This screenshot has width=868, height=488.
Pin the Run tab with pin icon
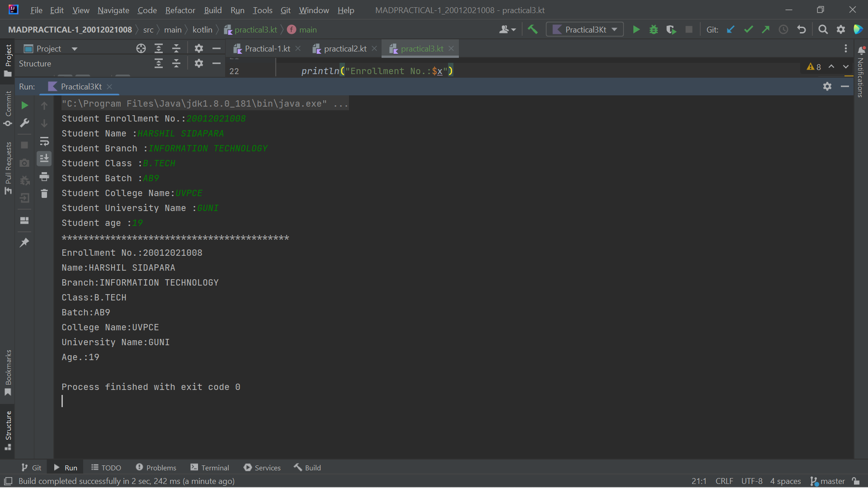(25, 243)
